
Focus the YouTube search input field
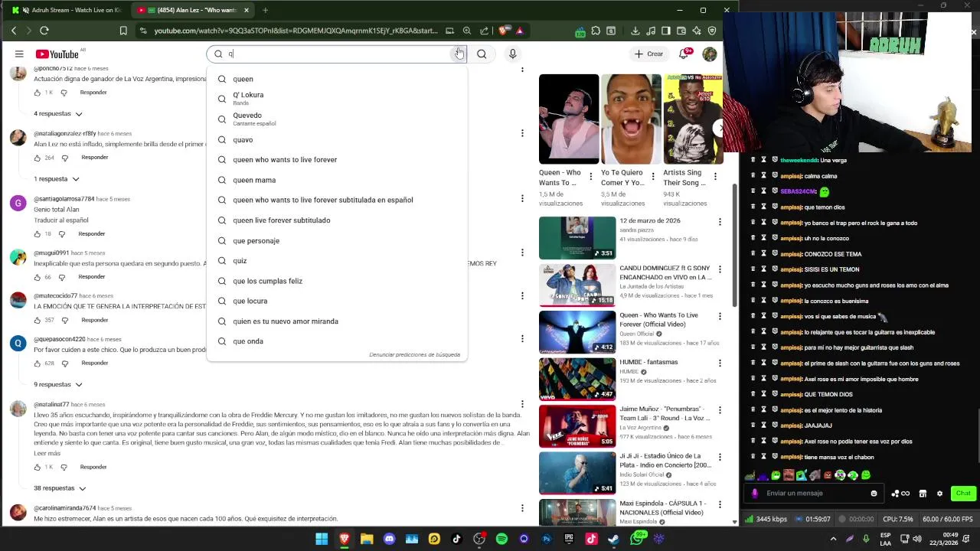(x=337, y=54)
